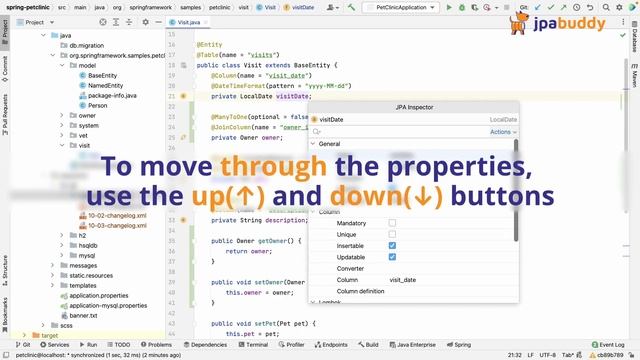640x360 pixels.
Task: Click the Git update project arrow icon
Action: coord(538,7)
